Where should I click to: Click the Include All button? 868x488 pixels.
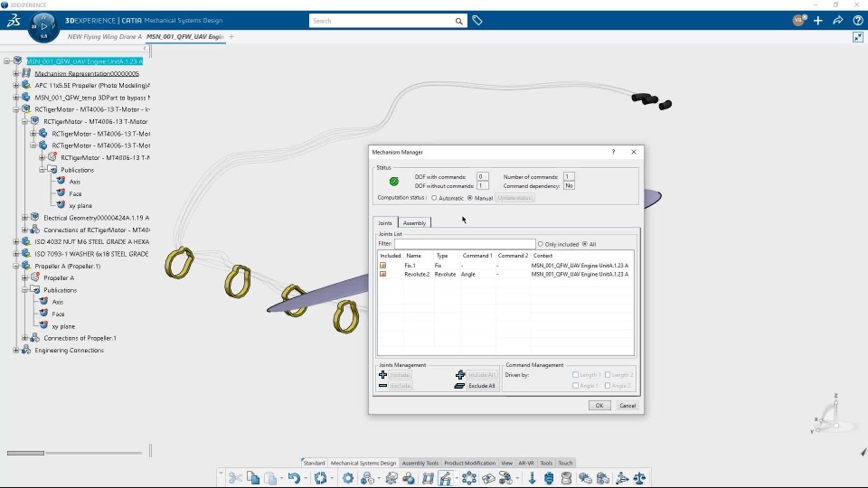tap(481, 374)
